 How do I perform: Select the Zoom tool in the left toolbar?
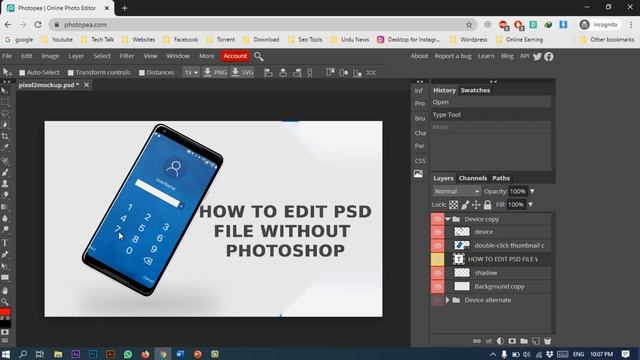click(x=5, y=302)
